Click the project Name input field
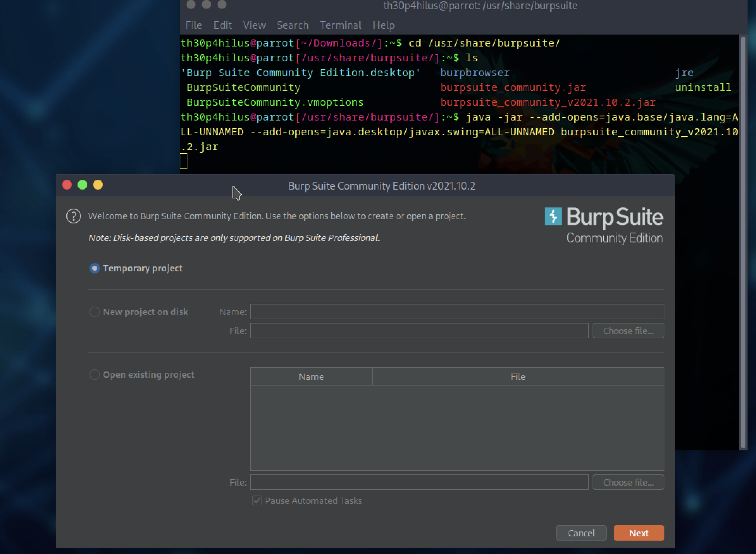Image resolution: width=756 pixels, height=554 pixels. (457, 312)
